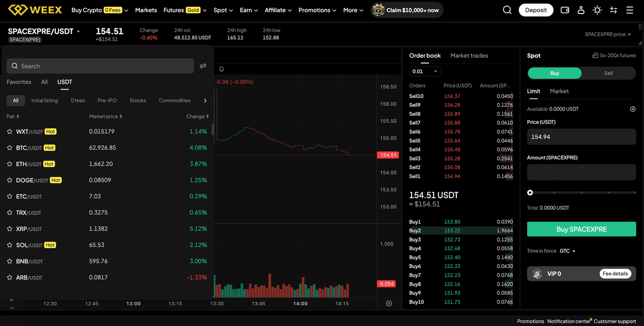Open Customer support link
The image size is (644, 326).
[615, 321]
